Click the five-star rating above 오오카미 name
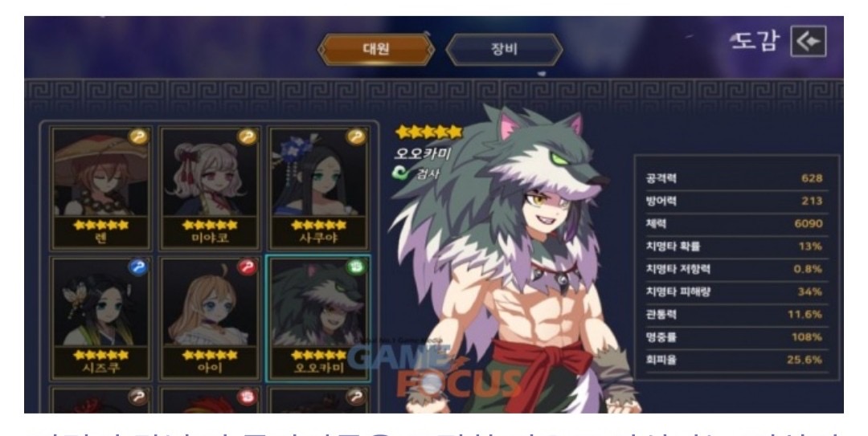 429,132
